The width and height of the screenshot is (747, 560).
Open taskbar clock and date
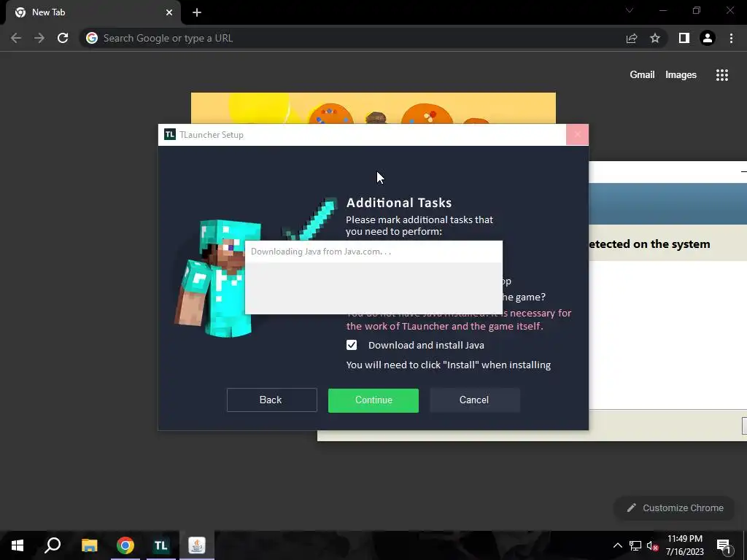coord(684,545)
